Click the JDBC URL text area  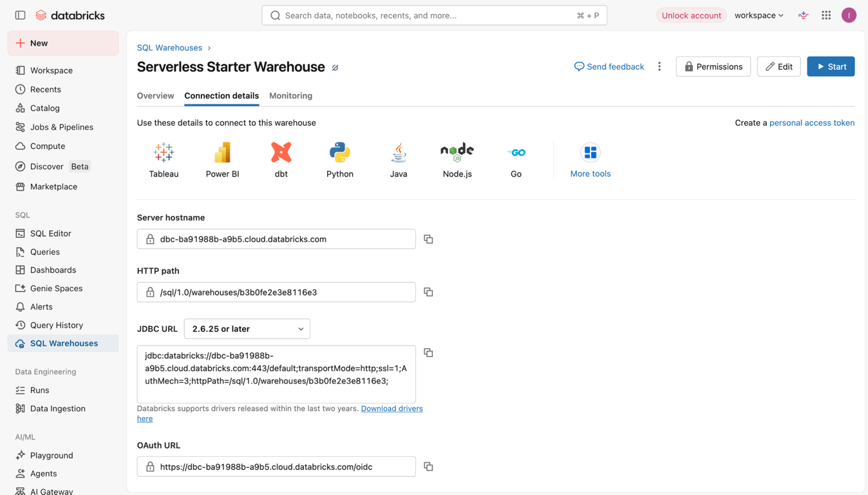coord(276,374)
